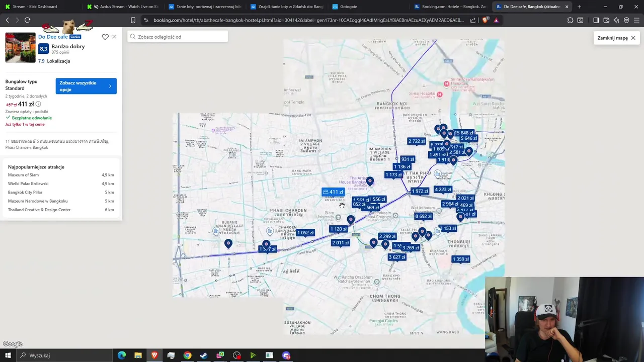Open the Do Dee cafe hotel title link
The height and width of the screenshot is (362, 644).
[x=53, y=37]
